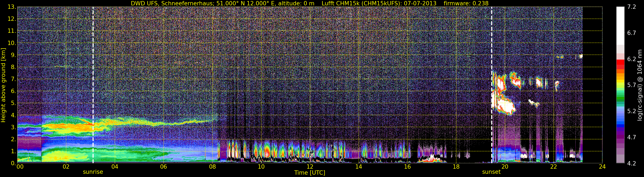Click the small white cloud at 9 km near 23 UTC
This screenshot has width=644, height=177.
pos(581,56)
